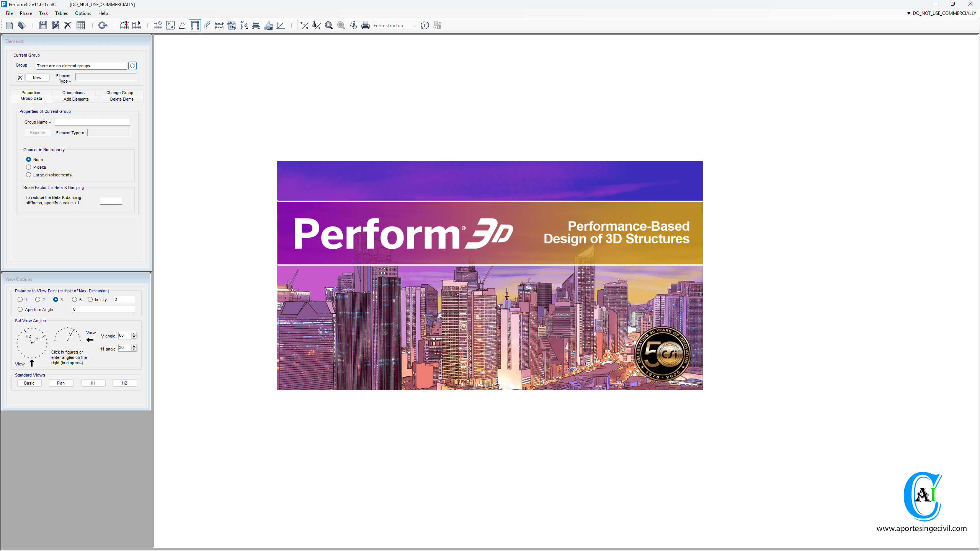This screenshot has height=551, width=980.
Task: Choose Infinity view distance option
Action: pos(90,300)
